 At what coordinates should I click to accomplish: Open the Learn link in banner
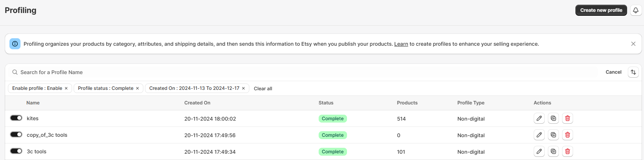click(x=401, y=44)
